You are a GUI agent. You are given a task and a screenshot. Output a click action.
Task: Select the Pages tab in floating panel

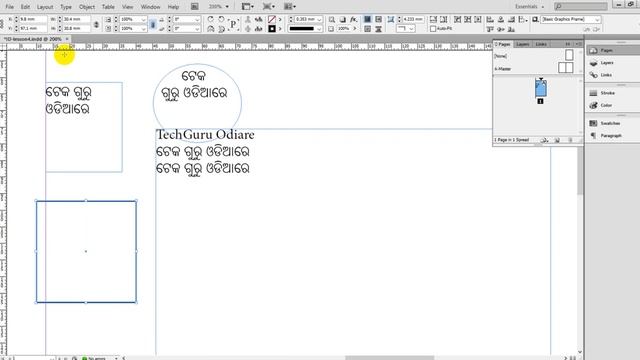tap(503, 44)
